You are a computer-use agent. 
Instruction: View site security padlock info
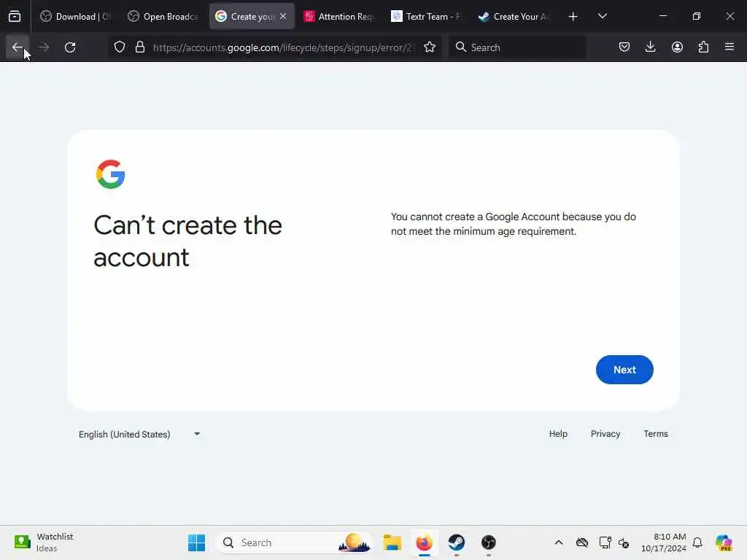click(140, 47)
